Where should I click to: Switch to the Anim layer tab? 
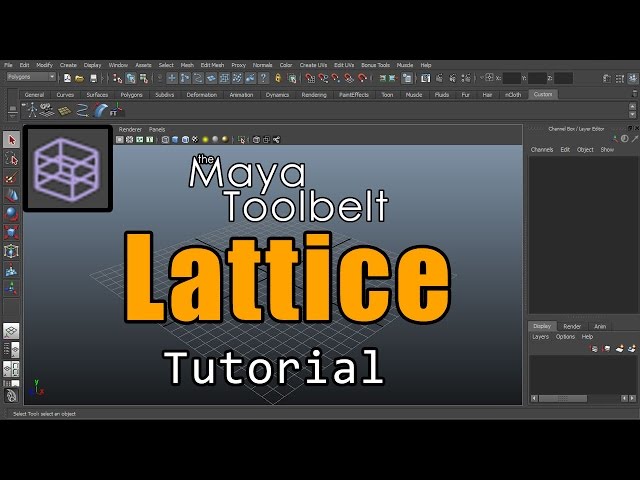point(600,326)
